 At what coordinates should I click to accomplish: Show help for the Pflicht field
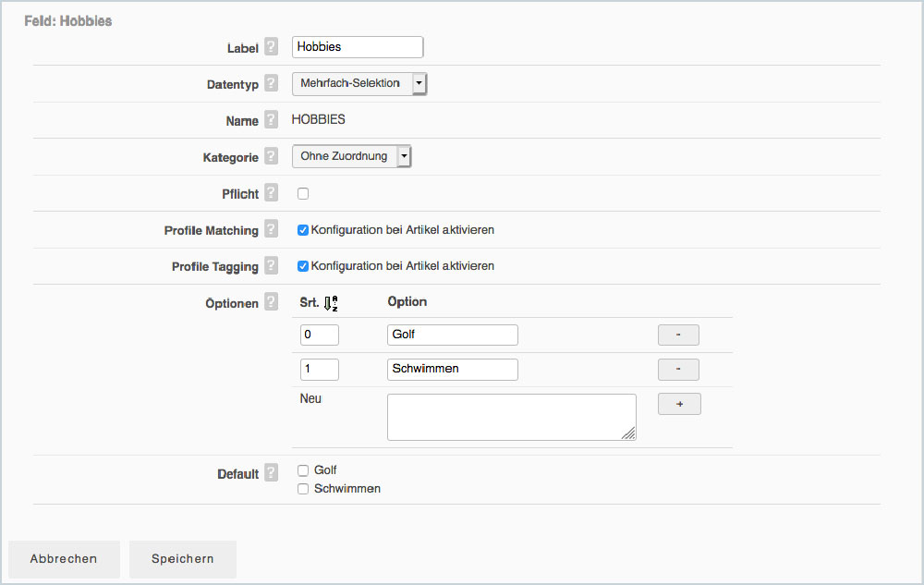(271, 193)
